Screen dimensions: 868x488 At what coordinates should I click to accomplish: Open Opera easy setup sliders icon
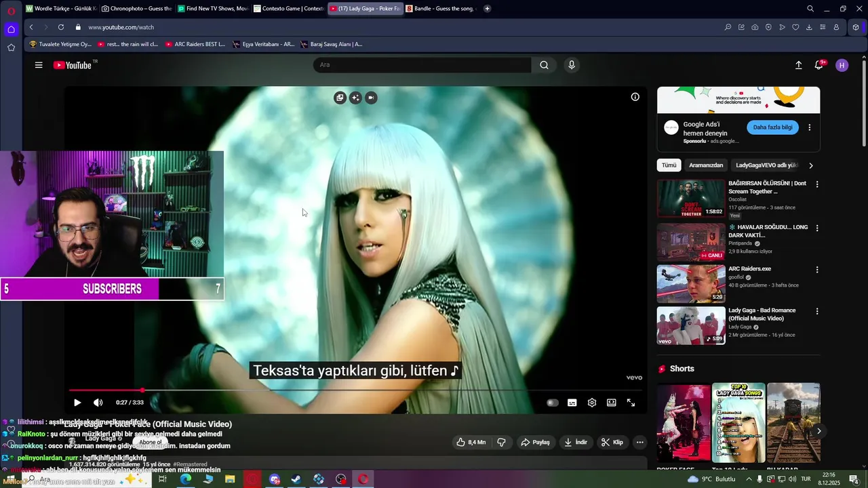pos(823,27)
